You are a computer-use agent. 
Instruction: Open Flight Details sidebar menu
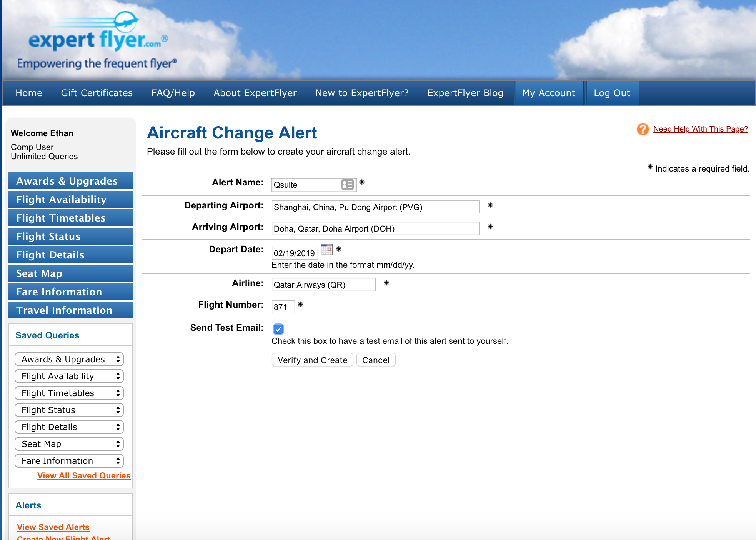(71, 255)
